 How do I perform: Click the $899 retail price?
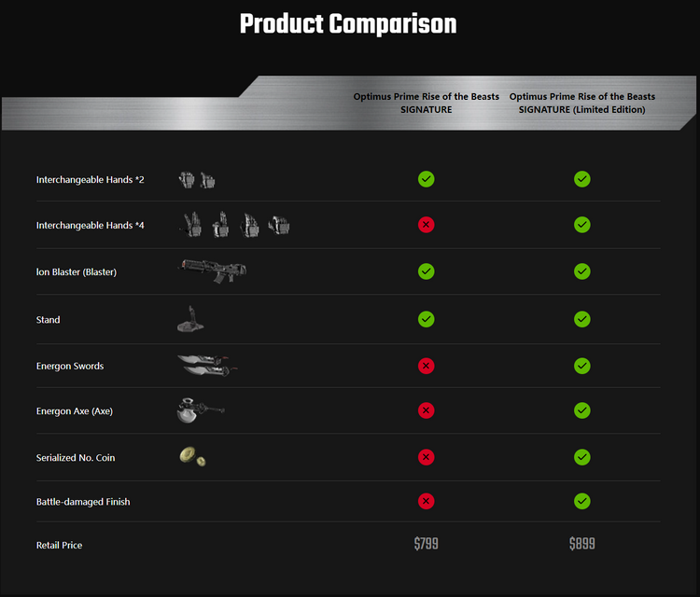point(582,544)
